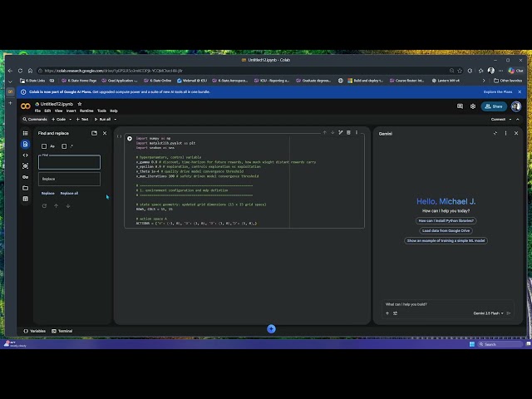Image resolution: width=532 pixels, height=399 pixels.
Task: Open the Files folder sidebar icon
Action: click(x=26, y=188)
